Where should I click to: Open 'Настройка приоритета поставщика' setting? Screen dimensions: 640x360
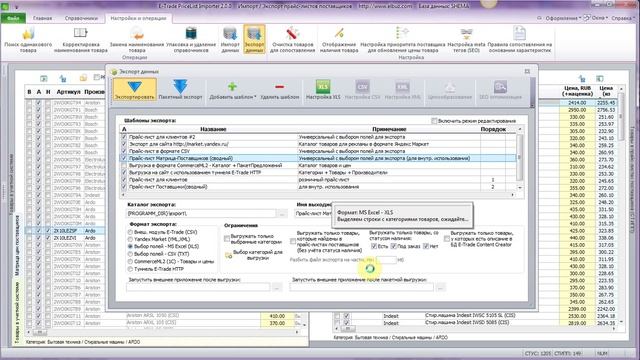click(x=402, y=40)
